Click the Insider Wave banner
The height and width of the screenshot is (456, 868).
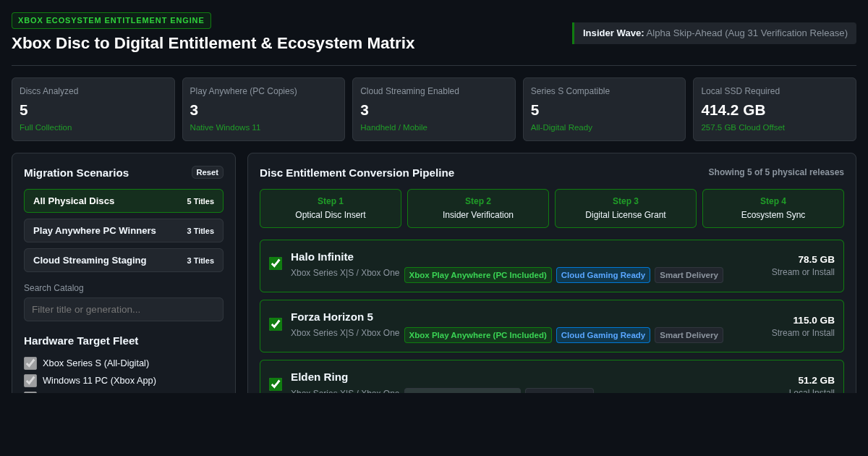click(715, 33)
